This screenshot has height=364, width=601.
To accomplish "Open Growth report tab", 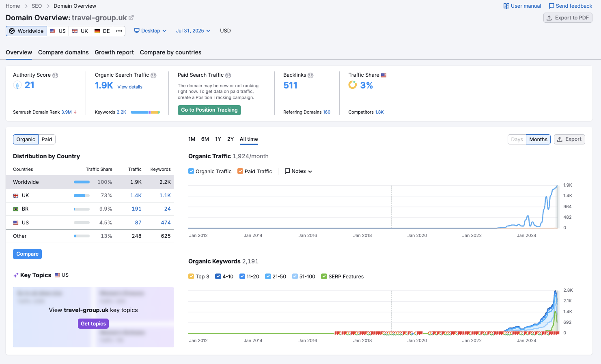I will pos(114,52).
